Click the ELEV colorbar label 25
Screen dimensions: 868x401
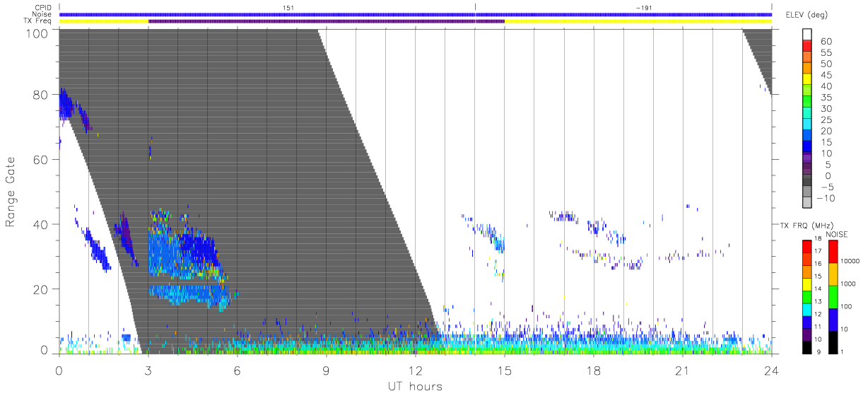tap(825, 120)
